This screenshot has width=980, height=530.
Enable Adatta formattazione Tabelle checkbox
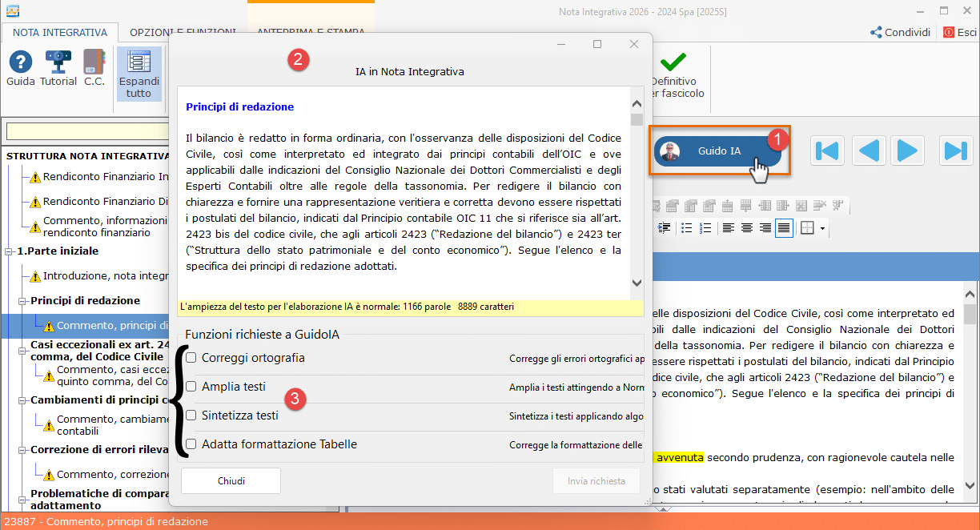point(191,444)
